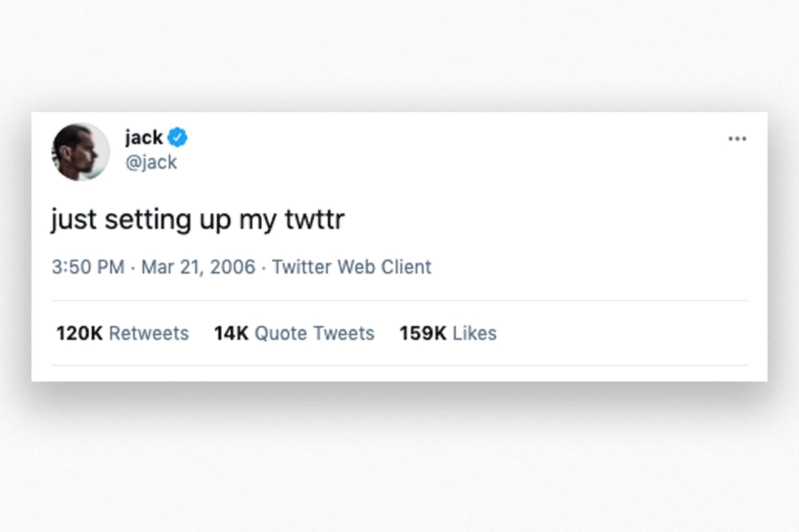Open the @jack handle link
The width and height of the screenshot is (799, 532).
(x=152, y=162)
